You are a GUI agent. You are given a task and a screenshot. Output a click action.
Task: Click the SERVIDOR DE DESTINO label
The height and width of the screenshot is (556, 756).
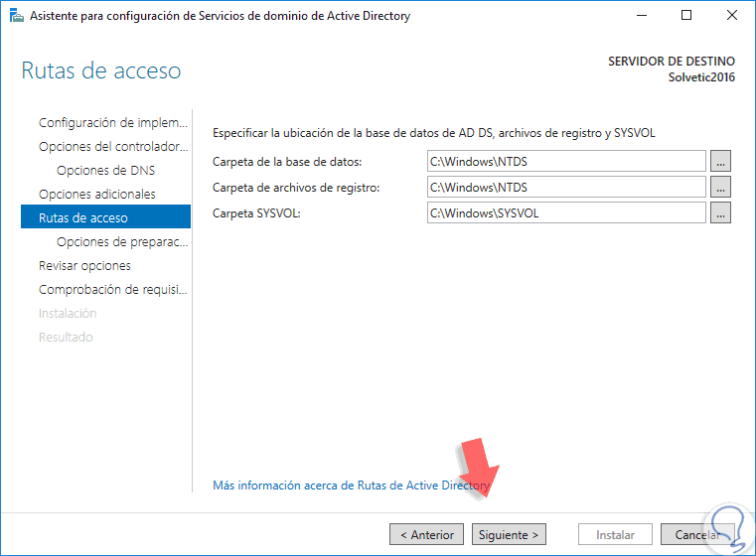tap(672, 62)
